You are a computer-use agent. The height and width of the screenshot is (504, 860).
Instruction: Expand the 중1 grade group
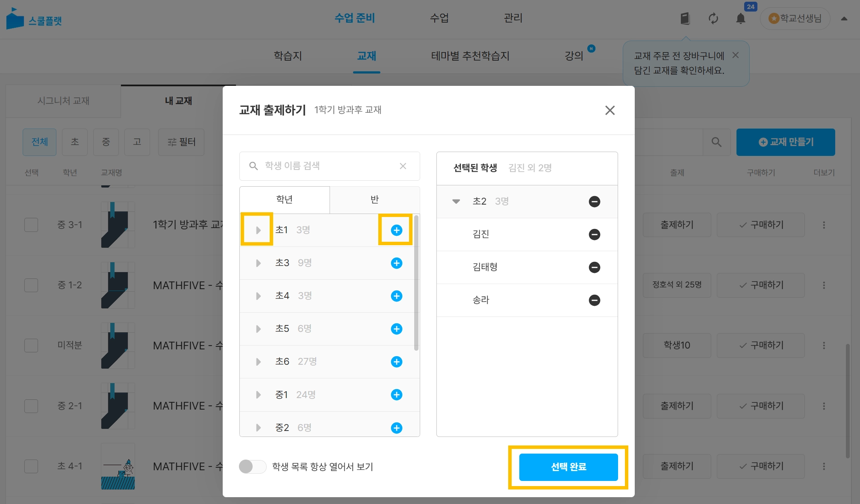coord(258,395)
